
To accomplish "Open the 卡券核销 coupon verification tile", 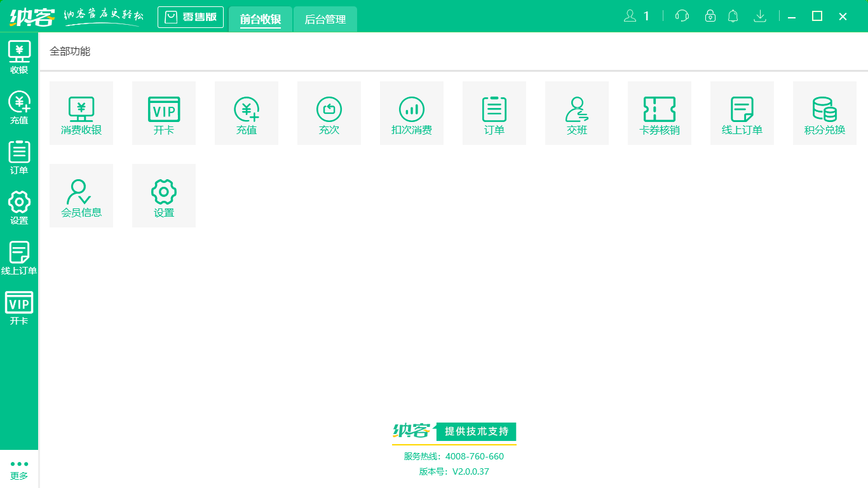I will pos(660,113).
